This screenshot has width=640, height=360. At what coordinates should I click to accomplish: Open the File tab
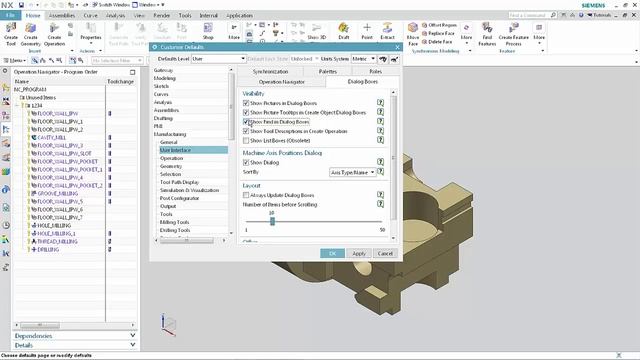pyautogui.click(x=10, y=15)
